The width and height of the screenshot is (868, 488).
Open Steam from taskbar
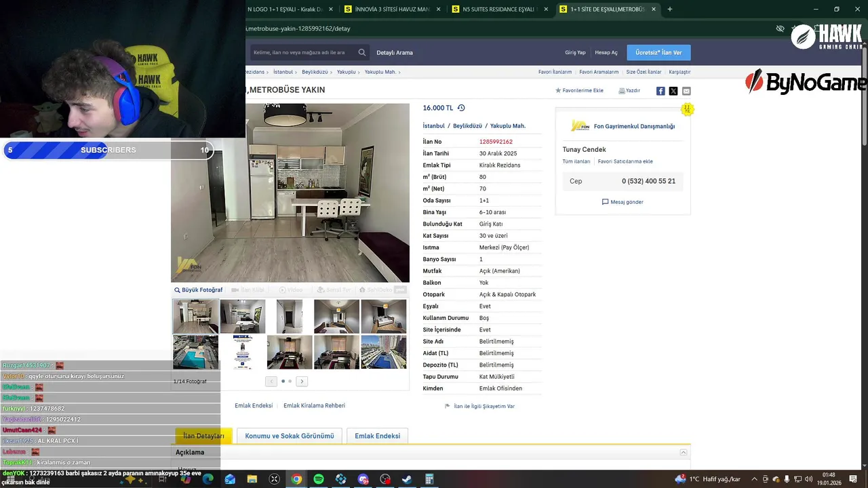407,479
